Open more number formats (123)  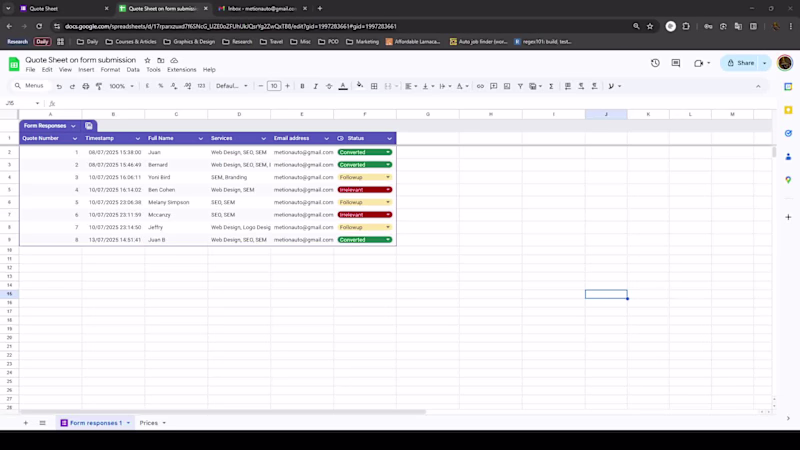(202, 86)
